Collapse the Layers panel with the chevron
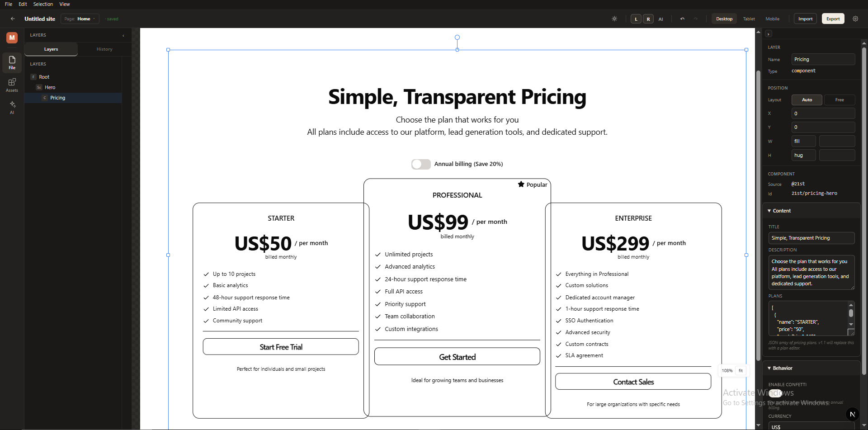The width and height of the screenshot is (868, 430). tap(123, 35)
